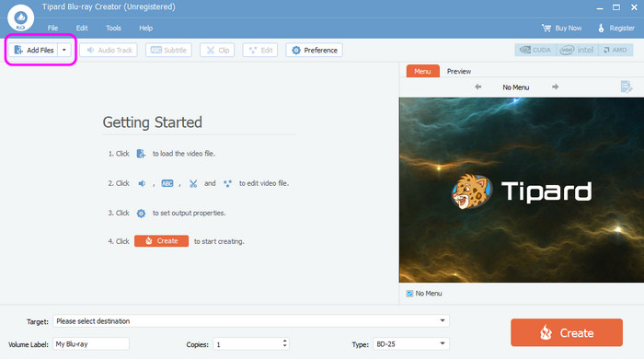Toggle AMD acceleration
The image size is (644, 359).
pyautogui.click(x=615, y=50)
